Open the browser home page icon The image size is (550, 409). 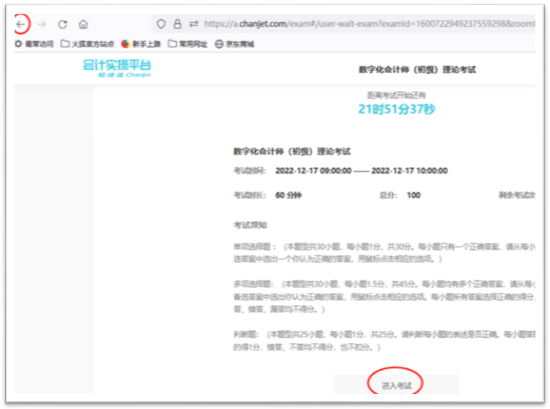click(x=83, y=24)
